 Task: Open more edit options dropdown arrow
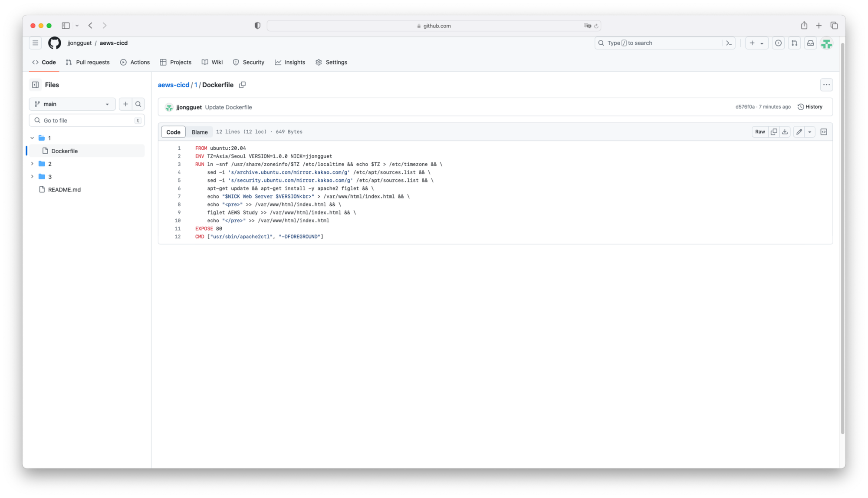pos(810,132)
